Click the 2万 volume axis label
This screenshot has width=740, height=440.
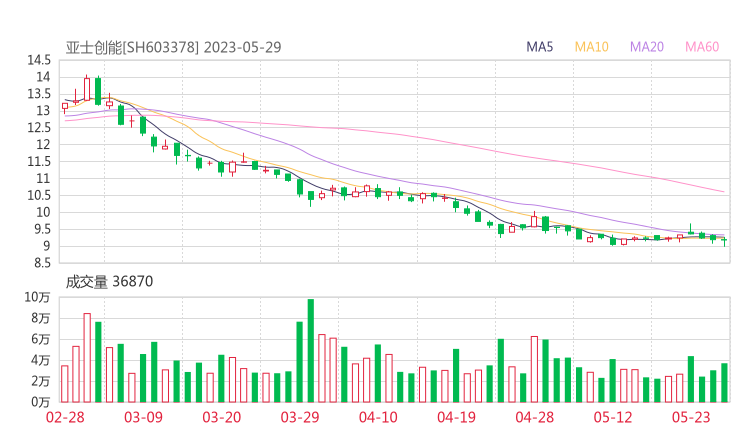pyautogui.click(x=41, y=381)
